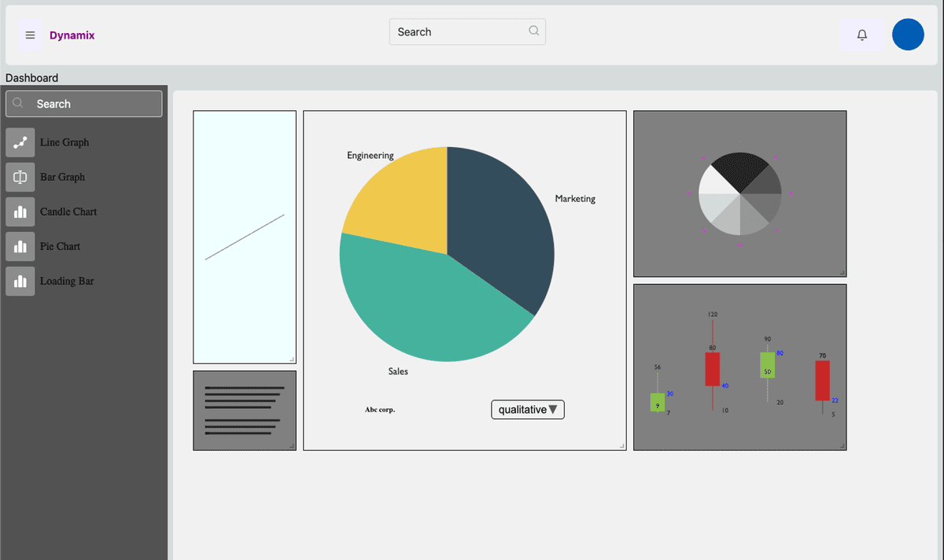Click the hamburger menu icon

(30, 35)
